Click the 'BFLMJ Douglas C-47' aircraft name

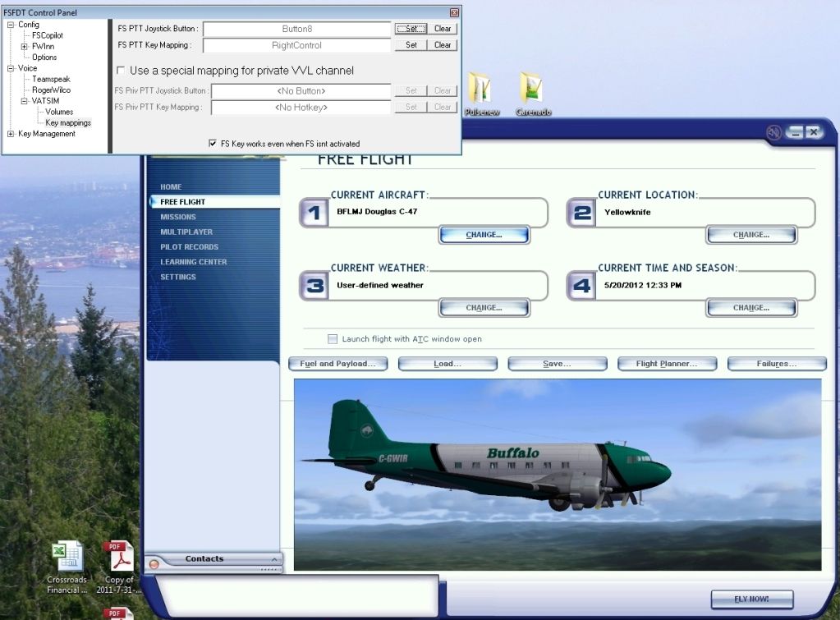tap(377, 212)
